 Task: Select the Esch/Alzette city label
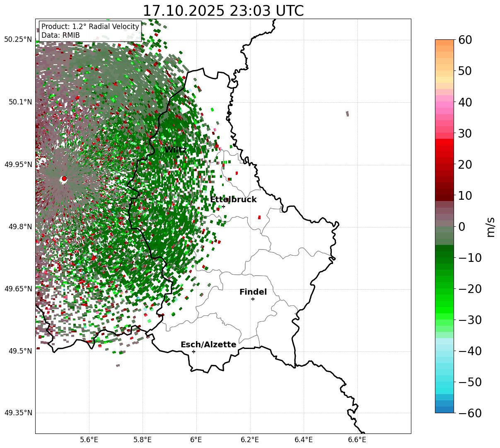point(208,344)
